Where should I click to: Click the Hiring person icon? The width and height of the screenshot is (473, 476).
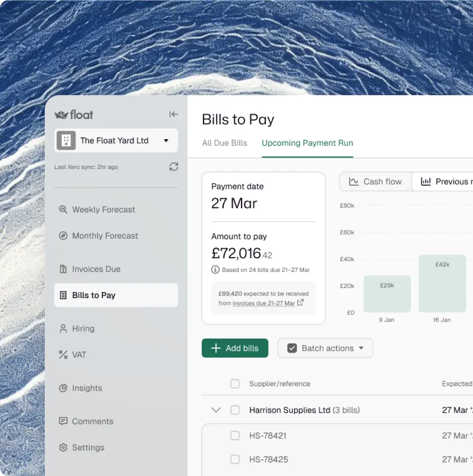point(63,328)
